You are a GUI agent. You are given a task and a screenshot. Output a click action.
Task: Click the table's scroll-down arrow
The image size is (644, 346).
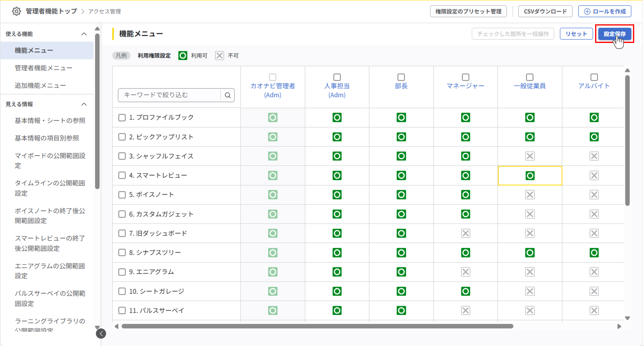click(627, 318)
